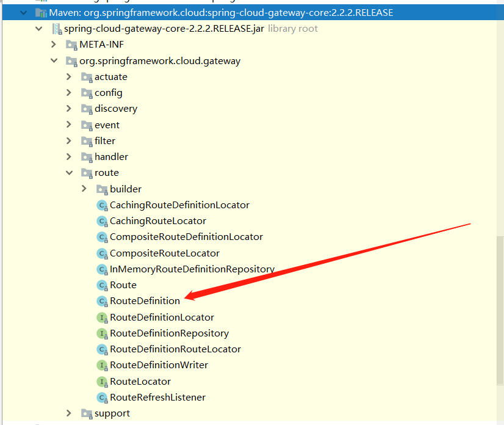504x425 pixels.
Task: Collapse the route package
Action: [x=69, y=173]
